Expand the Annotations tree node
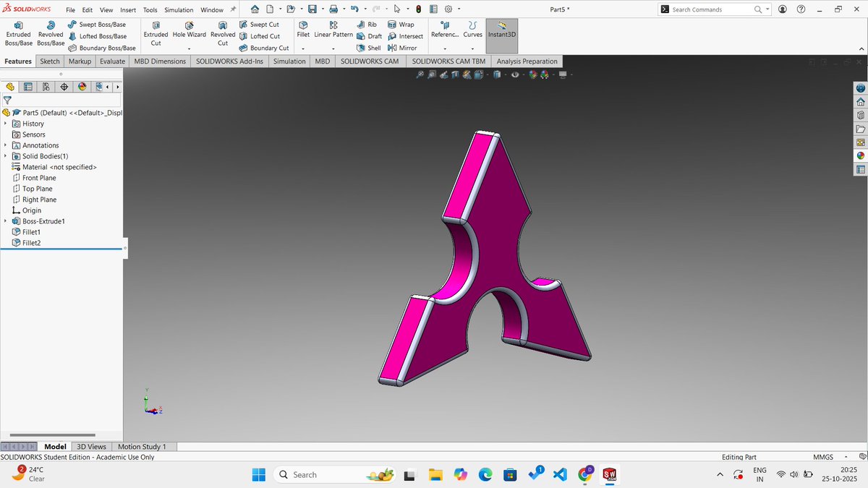 pos(6,145)
